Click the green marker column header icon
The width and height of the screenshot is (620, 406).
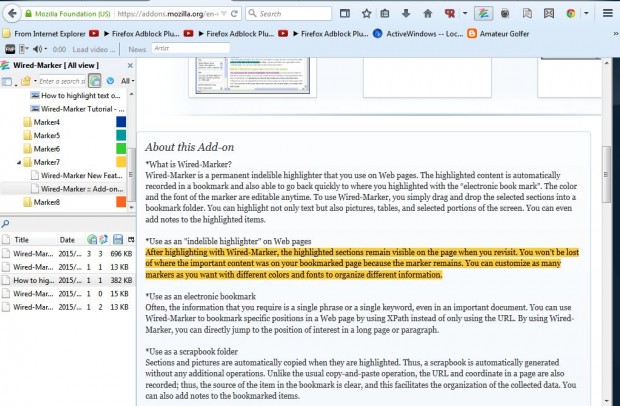coord(92,239)
